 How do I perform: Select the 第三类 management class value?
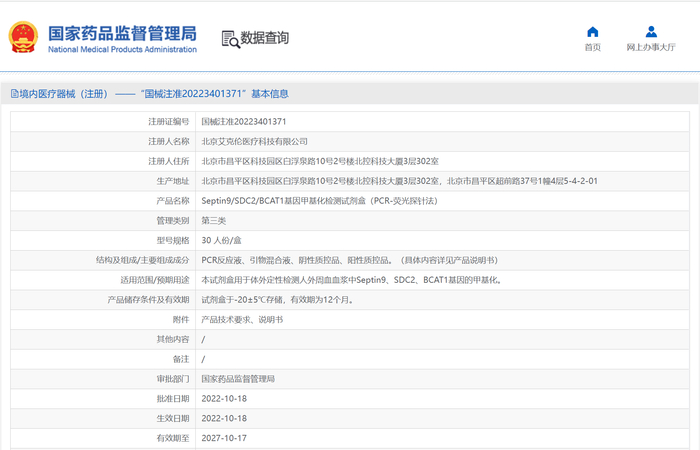(x=213, y=221)
